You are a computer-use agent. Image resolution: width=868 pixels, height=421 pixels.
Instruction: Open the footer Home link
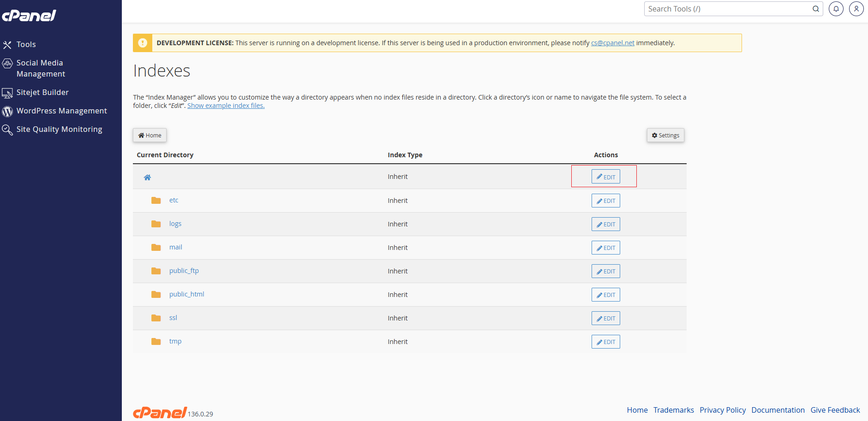[637, 410]
